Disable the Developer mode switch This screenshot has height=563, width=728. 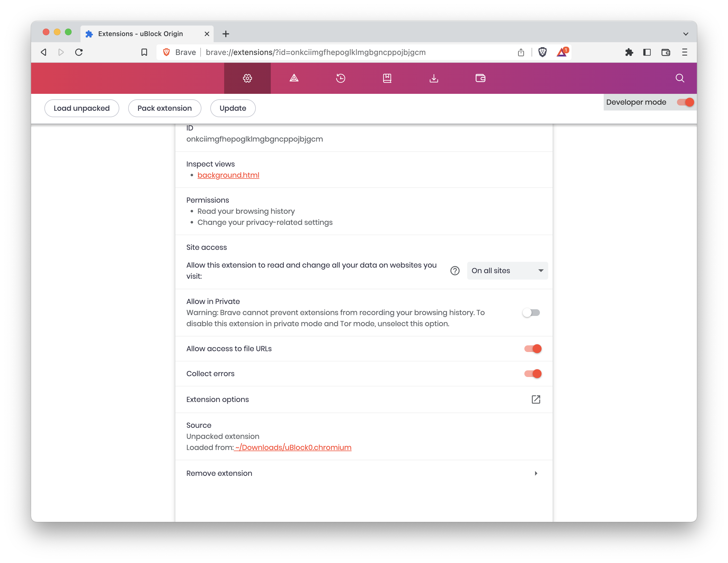coord(685,102)
